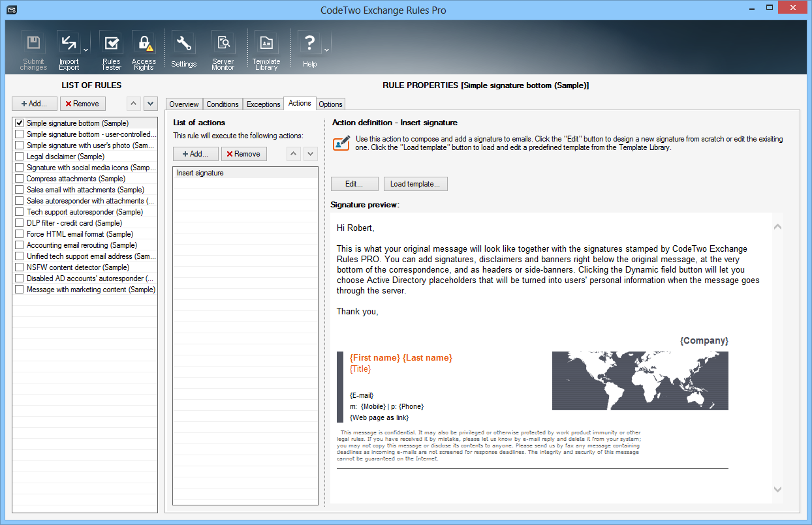The width and height of the screenshot is (812, 525).
Task: Click Add button under List of actions
Action: [195, 154]
